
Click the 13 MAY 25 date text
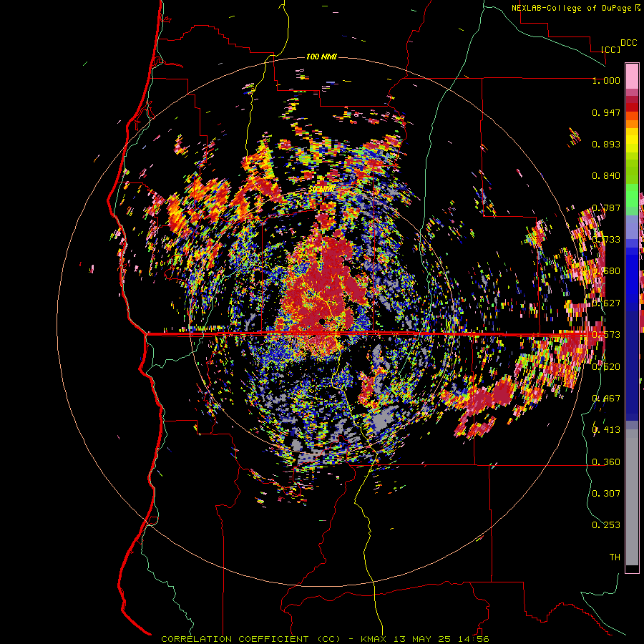422,639
